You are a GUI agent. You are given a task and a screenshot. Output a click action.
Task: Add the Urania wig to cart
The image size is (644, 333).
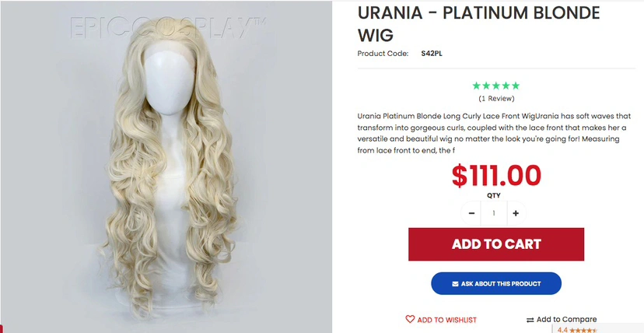[x=496, y=244]
